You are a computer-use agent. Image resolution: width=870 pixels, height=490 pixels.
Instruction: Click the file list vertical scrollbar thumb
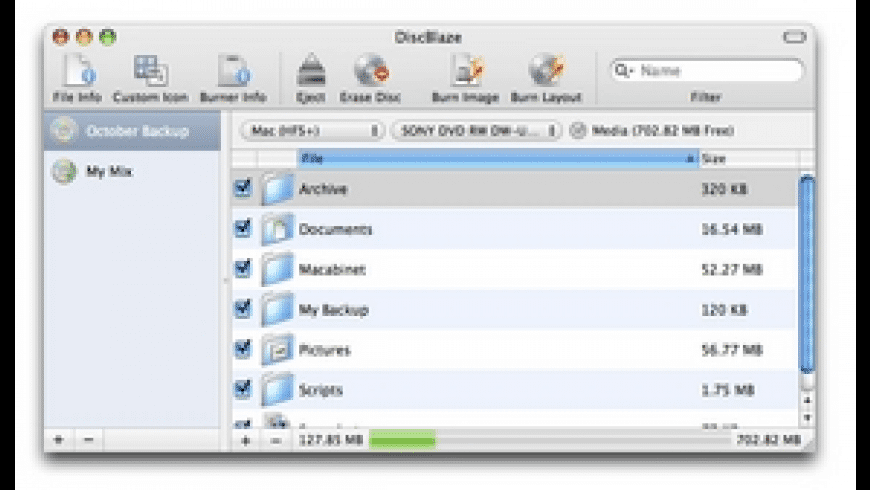coord(807,274)
